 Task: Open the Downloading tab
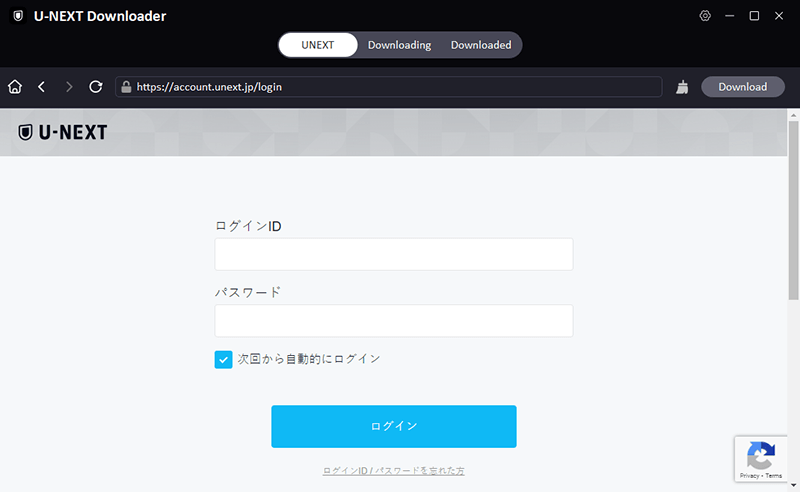(x=399, y=45)
